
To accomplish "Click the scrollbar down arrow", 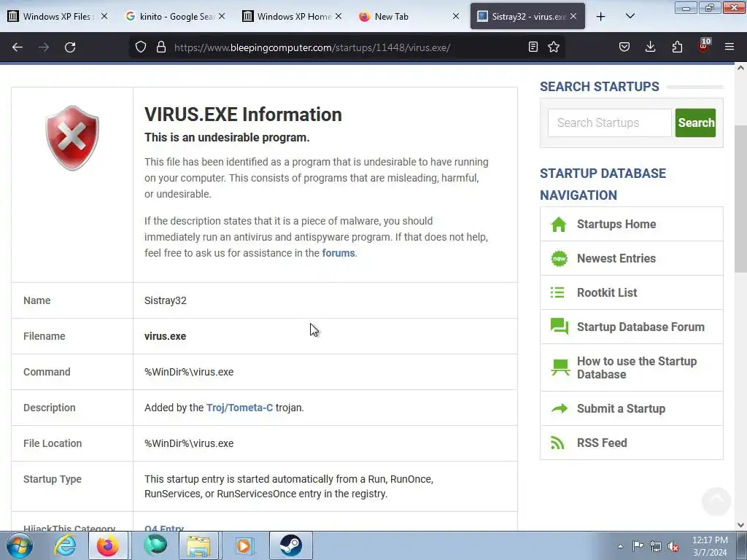I will [x=740, y=525].
